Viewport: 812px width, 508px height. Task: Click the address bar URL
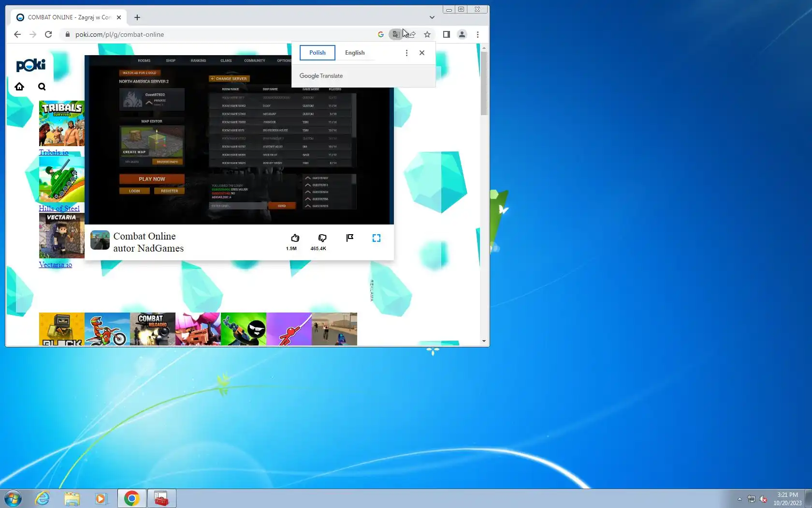(x=119, y=34)
